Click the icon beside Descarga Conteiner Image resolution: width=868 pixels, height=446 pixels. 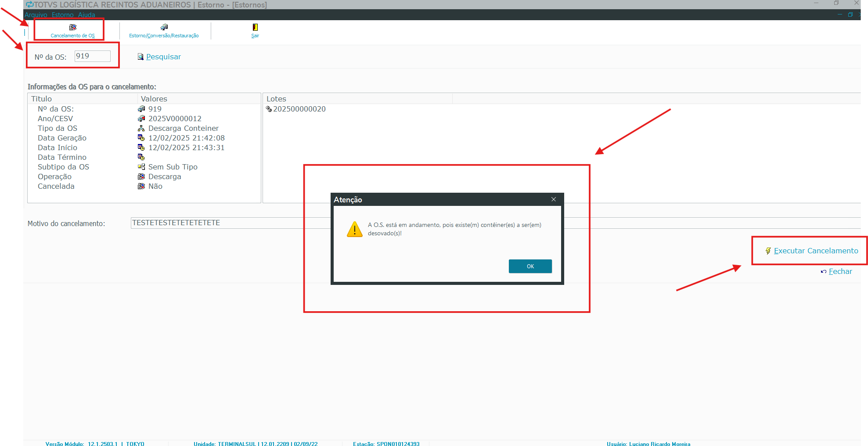click(x=141, y=128)
